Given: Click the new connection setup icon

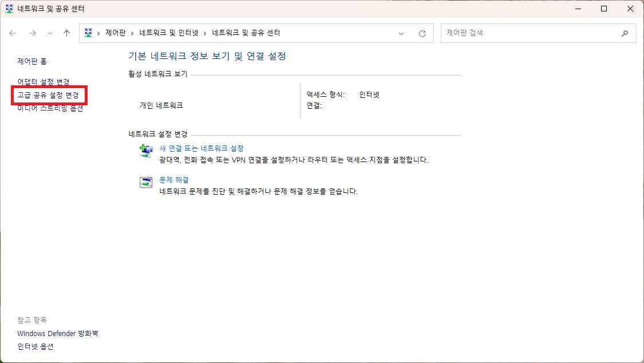Looking at the screenshot, I should [x=146, y=150].
